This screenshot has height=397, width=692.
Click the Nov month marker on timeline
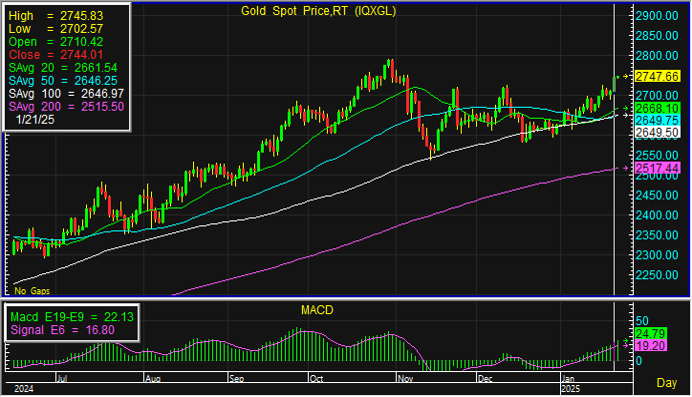pos(405,378)
